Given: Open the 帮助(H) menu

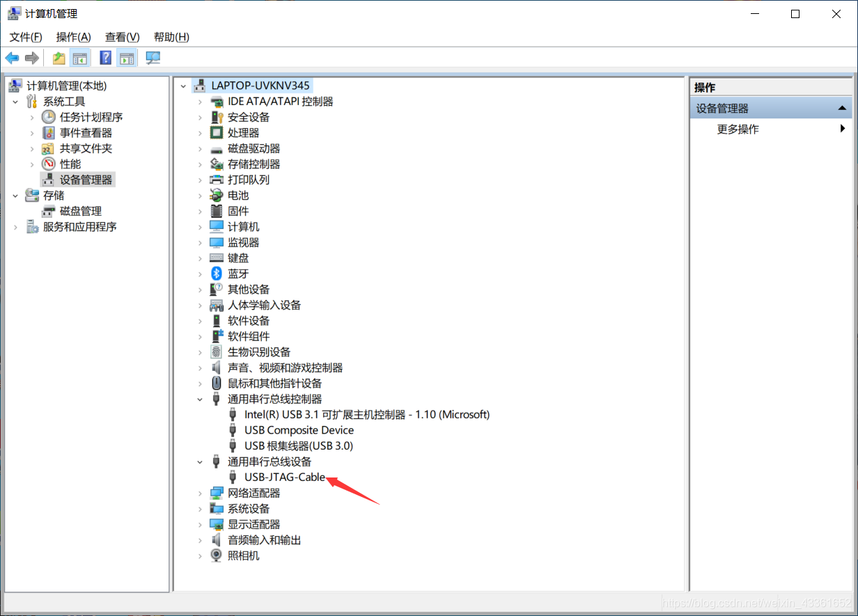Looking at the screenshot, I should click(x=171, y=37).
